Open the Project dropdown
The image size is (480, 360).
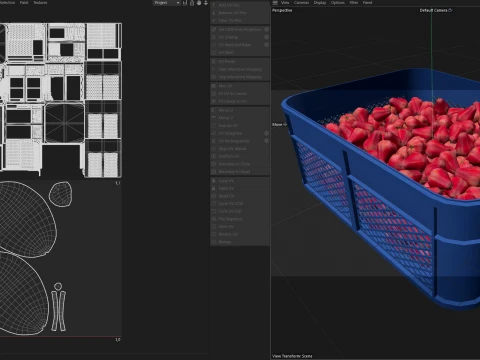pyautogui.click(x=167, y=3)
